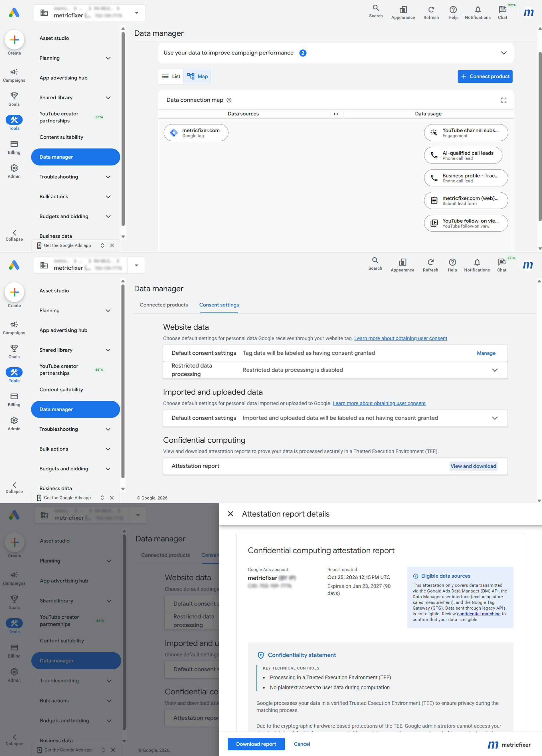Open the Data connection map help icon

(229, 100)
